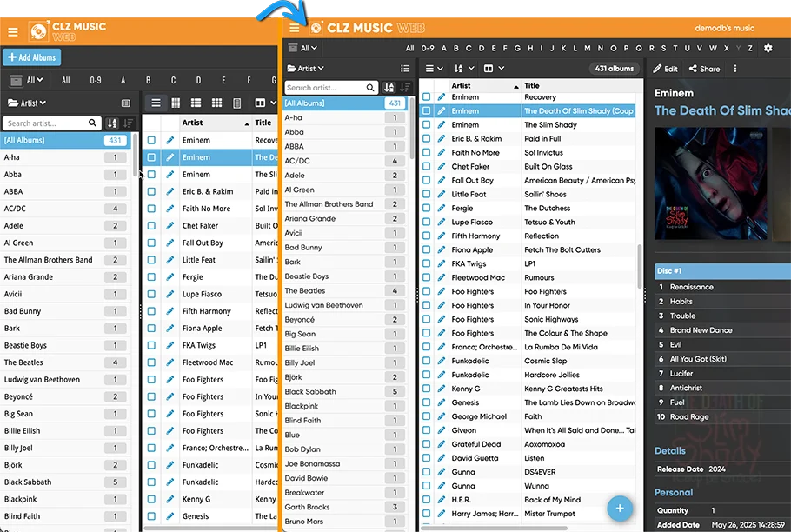Select All in new layout alphabet bar
This screenshot has height=532, width=791.
click(409, 48)
